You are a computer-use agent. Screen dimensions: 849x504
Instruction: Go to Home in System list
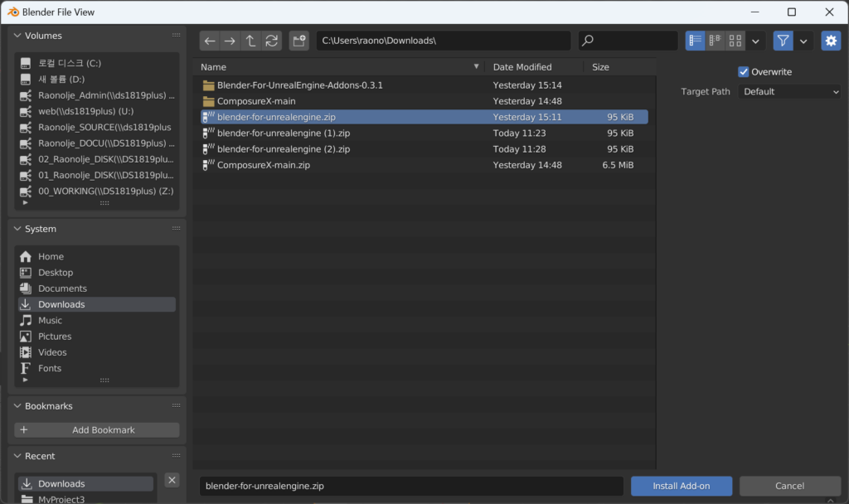point(97,257)
